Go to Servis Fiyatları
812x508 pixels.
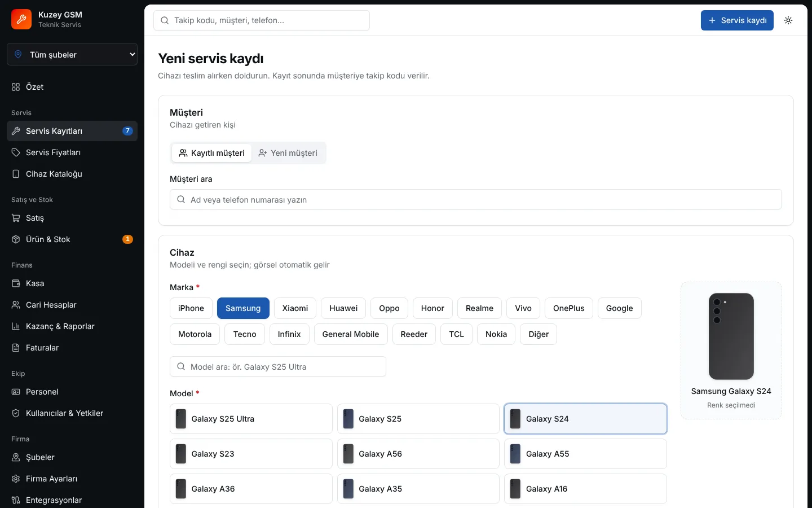(x=72, y=152)
